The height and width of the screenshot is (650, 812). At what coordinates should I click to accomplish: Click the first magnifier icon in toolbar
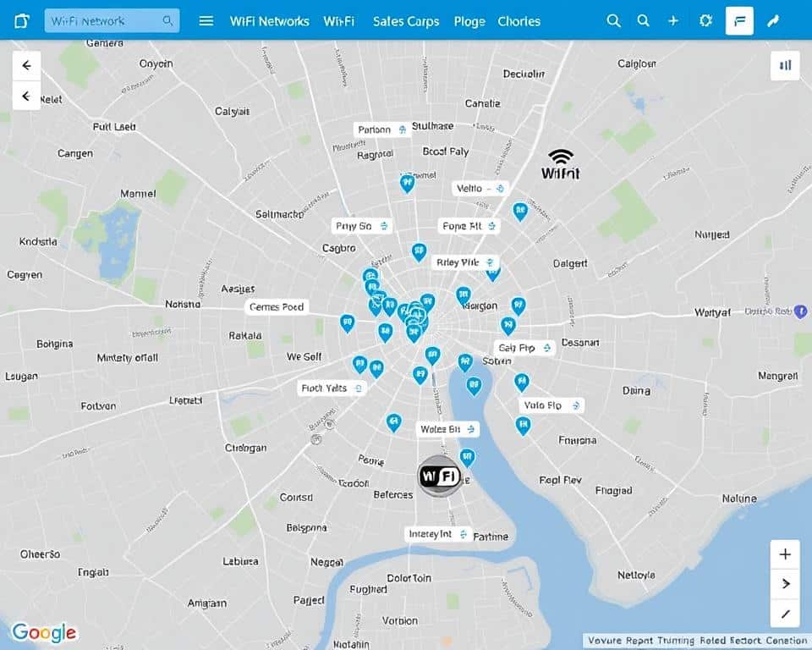pos(614,20)
